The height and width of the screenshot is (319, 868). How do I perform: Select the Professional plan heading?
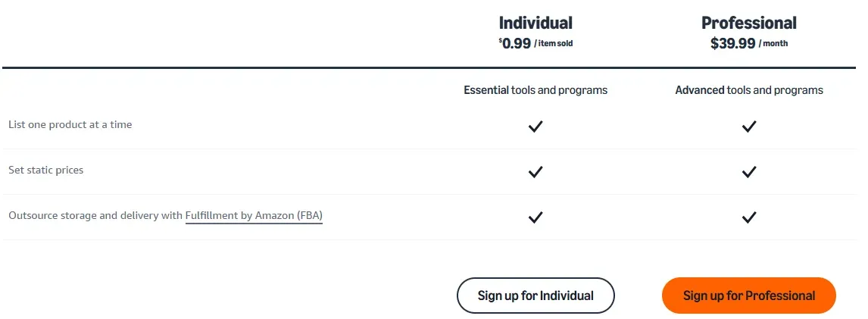[x=749, y=23]
